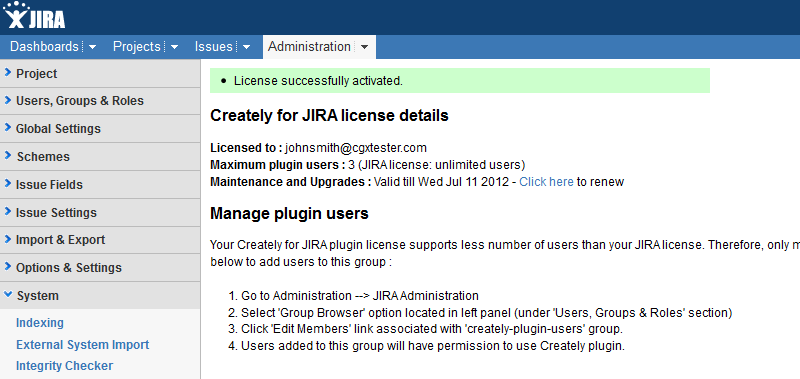Screen dimensions: 800x379
Task: Open the Administration dropdown arrow
Action: (x=364, y=47)
